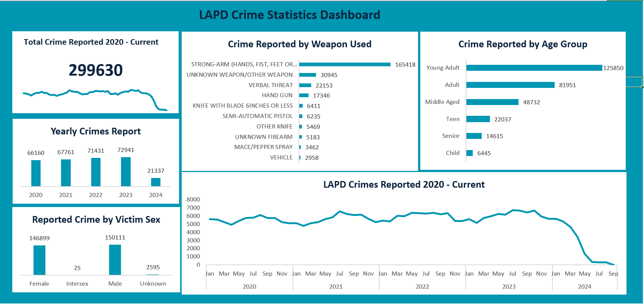Click the 21337 data label

pyautogui.click(x=156, y=171)
